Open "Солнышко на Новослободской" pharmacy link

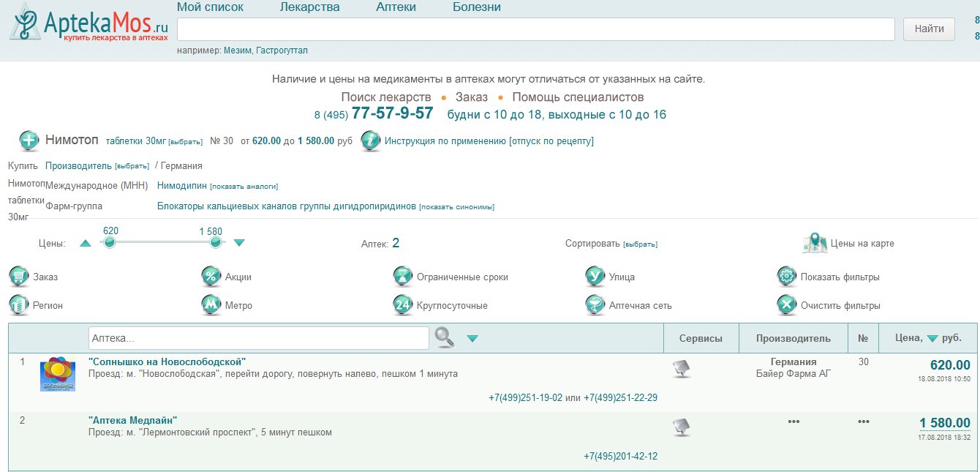pos(167,362)
